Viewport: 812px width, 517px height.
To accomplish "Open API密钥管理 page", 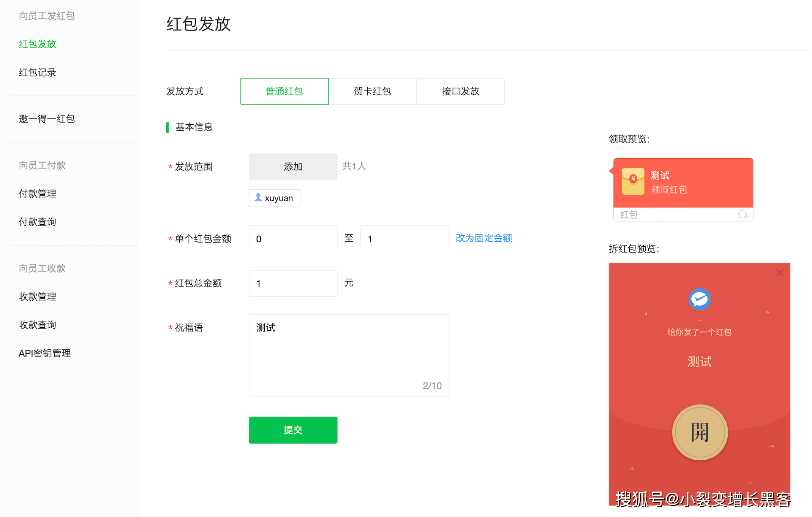I will (x=44, y=353).
